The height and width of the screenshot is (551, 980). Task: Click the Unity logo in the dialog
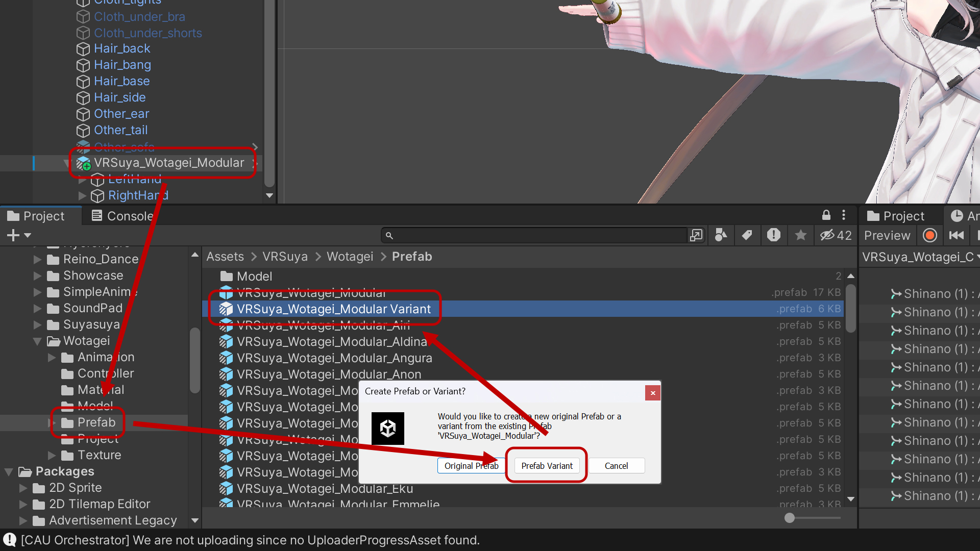[388, 429]
